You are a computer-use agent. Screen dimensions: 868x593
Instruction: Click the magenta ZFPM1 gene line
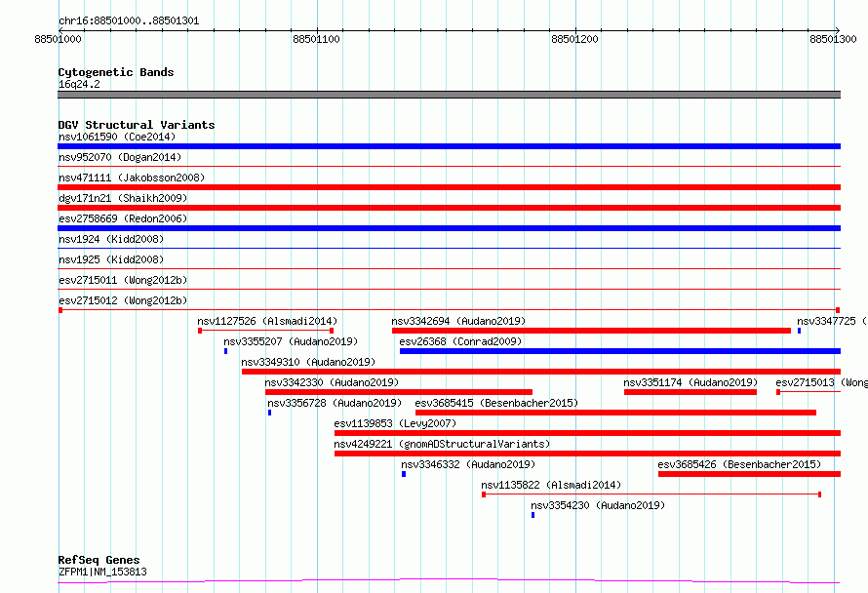[449, 581]
